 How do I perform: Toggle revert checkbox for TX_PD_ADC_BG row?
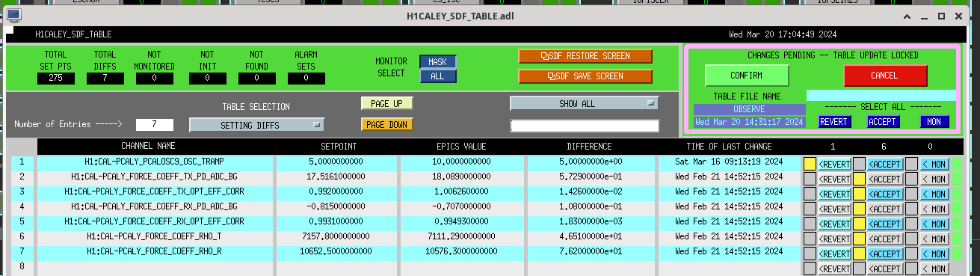pos(810,178)
